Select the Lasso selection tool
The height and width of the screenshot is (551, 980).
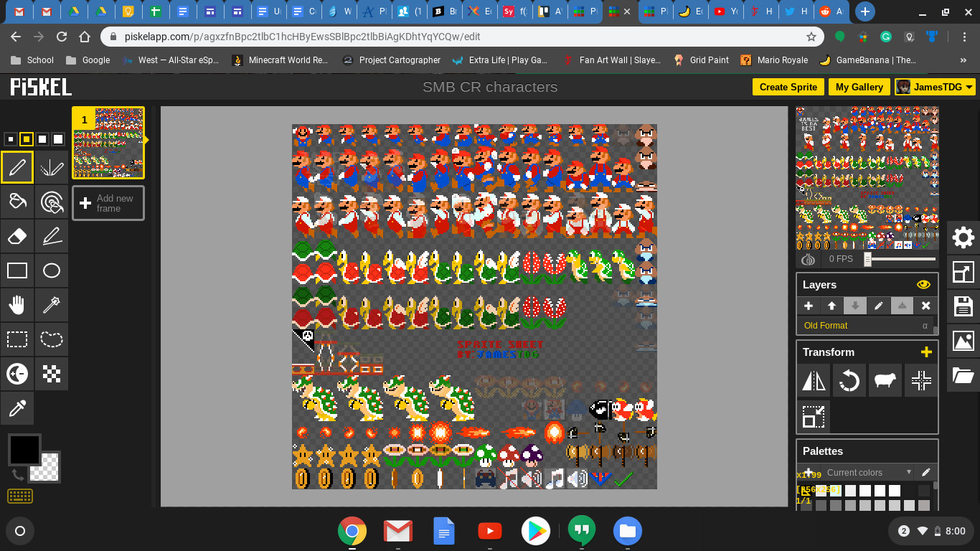(51, 339)
